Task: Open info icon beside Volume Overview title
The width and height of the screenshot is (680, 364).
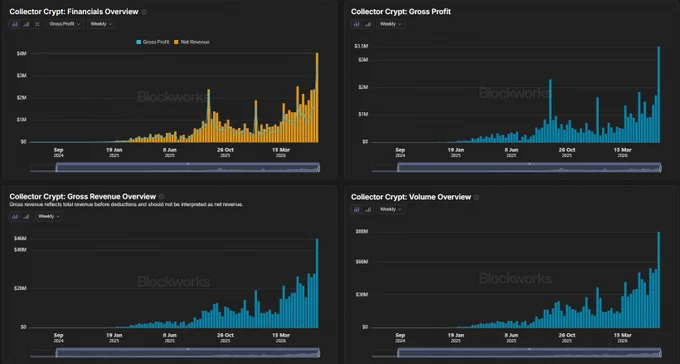Action: (x=476, y=197)
